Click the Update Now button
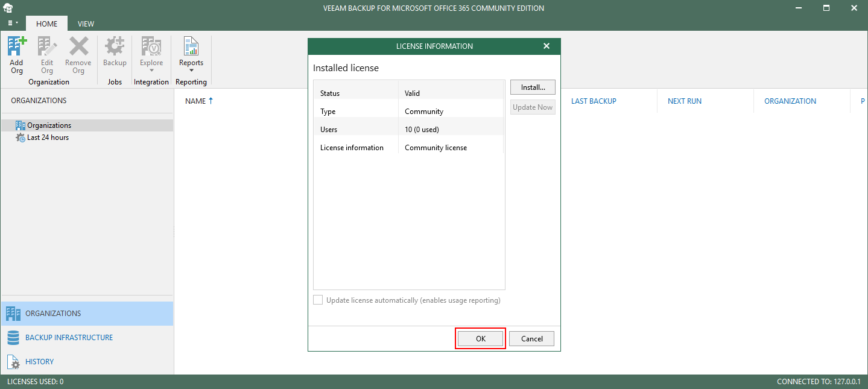Viewport: 868px width, 389px height. [x=533, y=107]
